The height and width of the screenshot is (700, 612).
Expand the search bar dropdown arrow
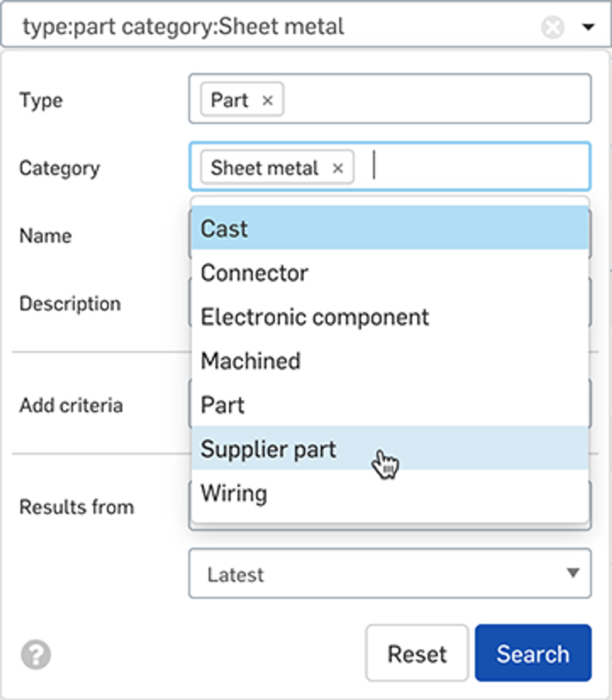tap(588, 27)
